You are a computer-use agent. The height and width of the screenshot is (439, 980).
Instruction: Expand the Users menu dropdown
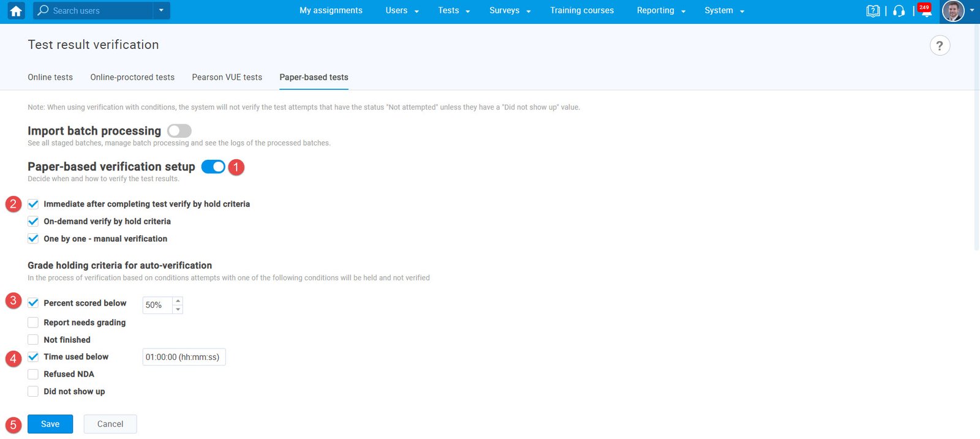402,10
